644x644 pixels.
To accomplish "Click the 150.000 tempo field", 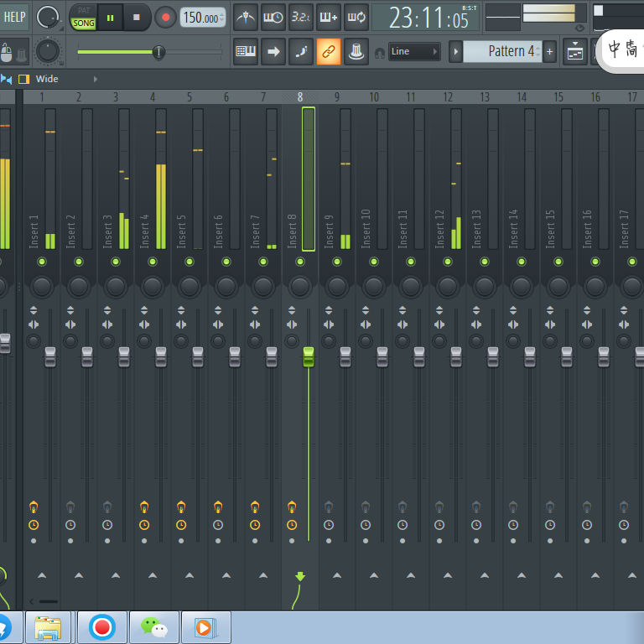I will click(203, 18).
